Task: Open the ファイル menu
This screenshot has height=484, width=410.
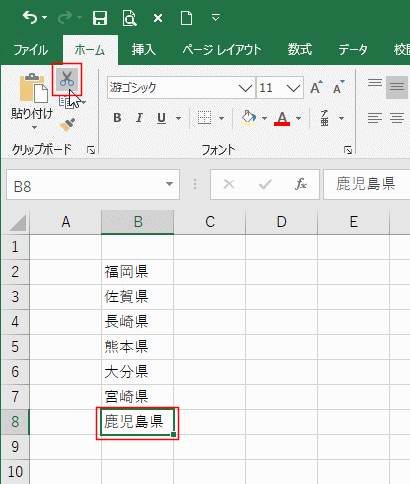Action: click(31, 50)
